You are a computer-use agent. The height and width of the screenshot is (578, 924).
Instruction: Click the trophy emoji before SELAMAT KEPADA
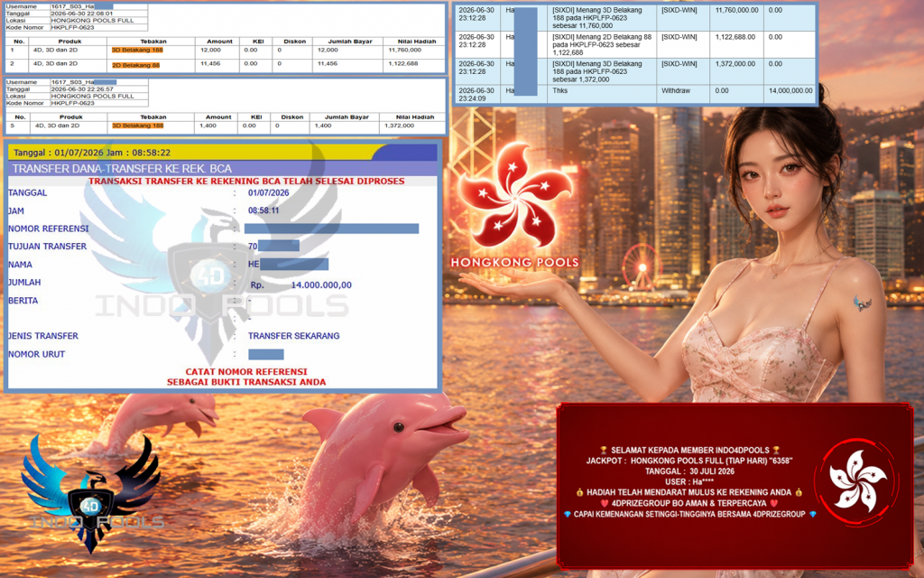click(604, 450)
